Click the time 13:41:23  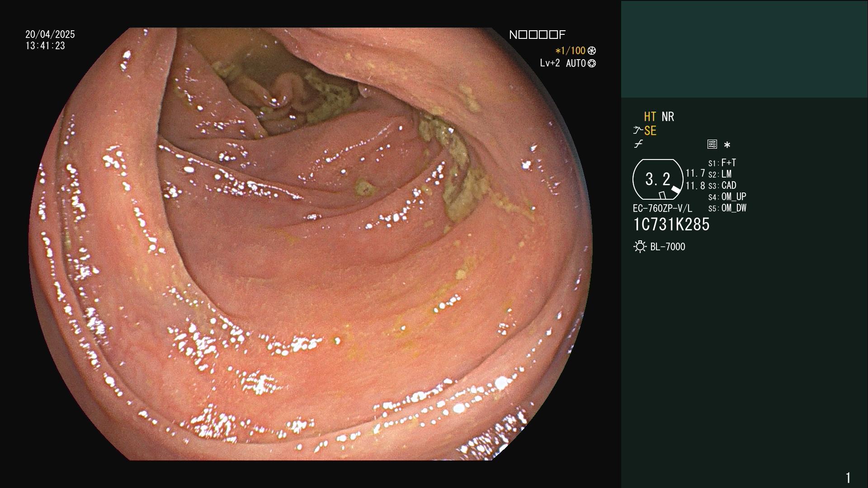(x=45, y=46)
